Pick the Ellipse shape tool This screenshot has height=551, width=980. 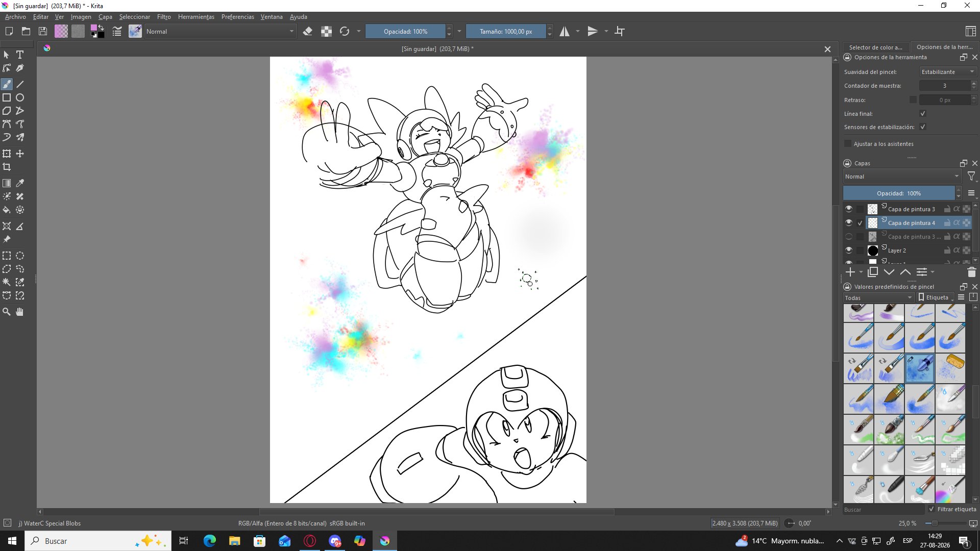[20, 97]
